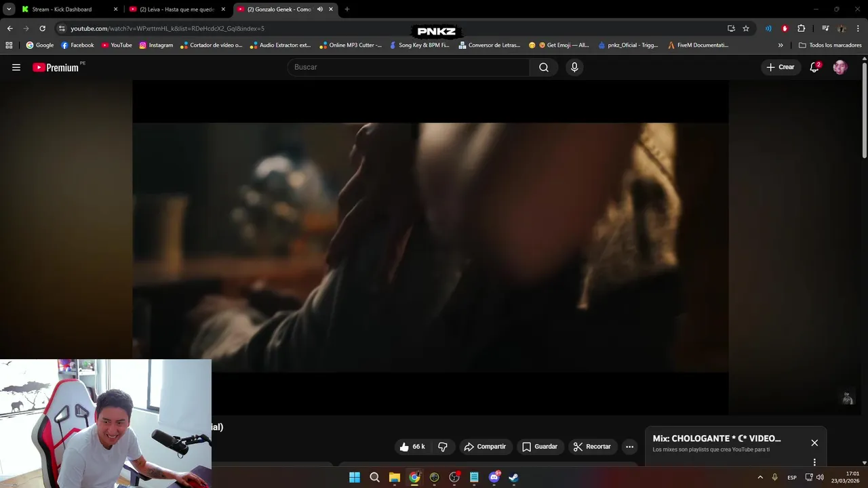This screenshot has height=488, width=868.
Task: Start voice search with the microphone icon
Action: click(574, 67)
